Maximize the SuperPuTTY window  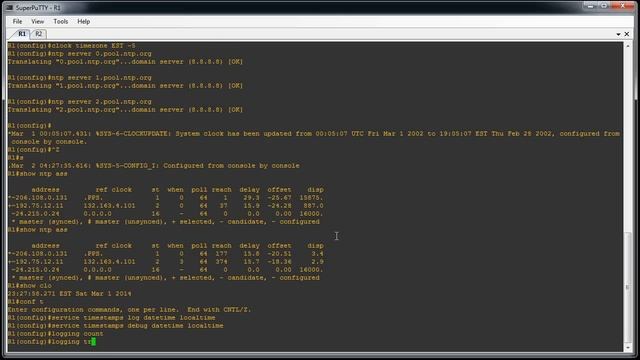click(x=604, y=6)
